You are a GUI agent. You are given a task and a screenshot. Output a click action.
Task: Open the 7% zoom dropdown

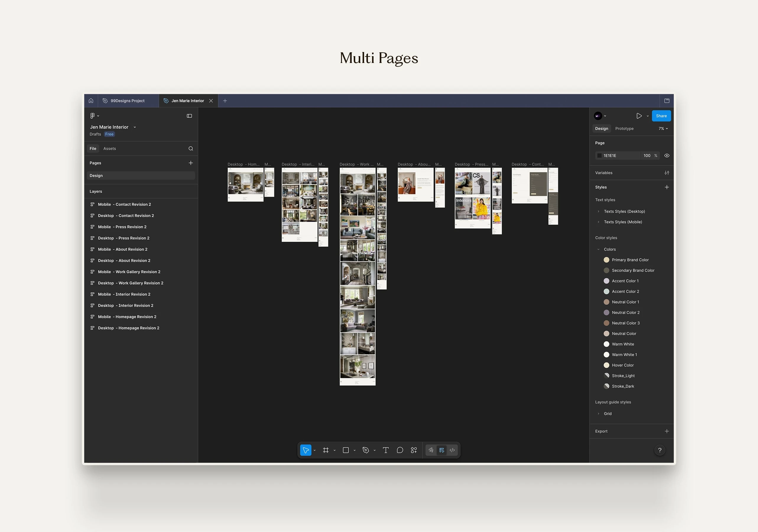[x=663, y=129]
